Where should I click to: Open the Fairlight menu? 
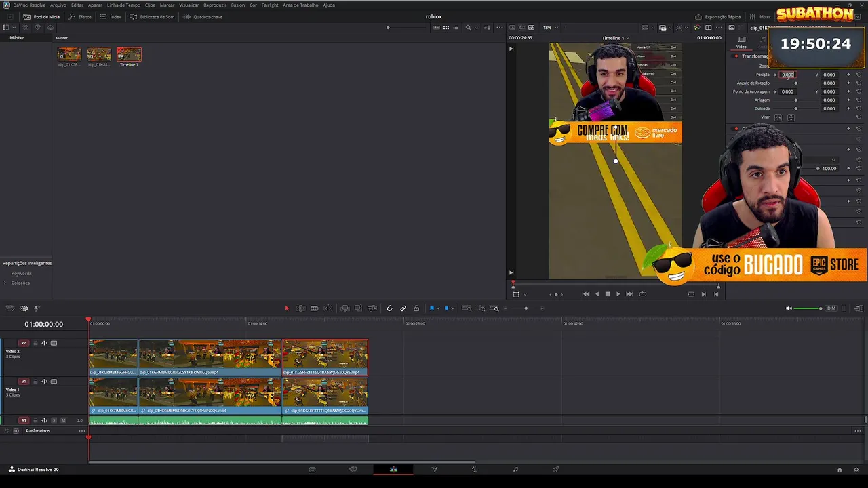tap(270, 5)
